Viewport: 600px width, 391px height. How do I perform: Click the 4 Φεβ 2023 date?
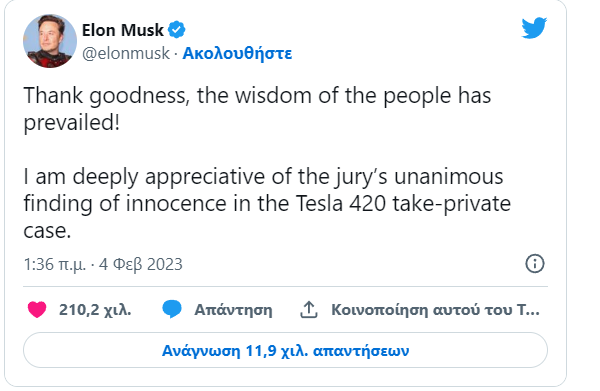[141, 264]
